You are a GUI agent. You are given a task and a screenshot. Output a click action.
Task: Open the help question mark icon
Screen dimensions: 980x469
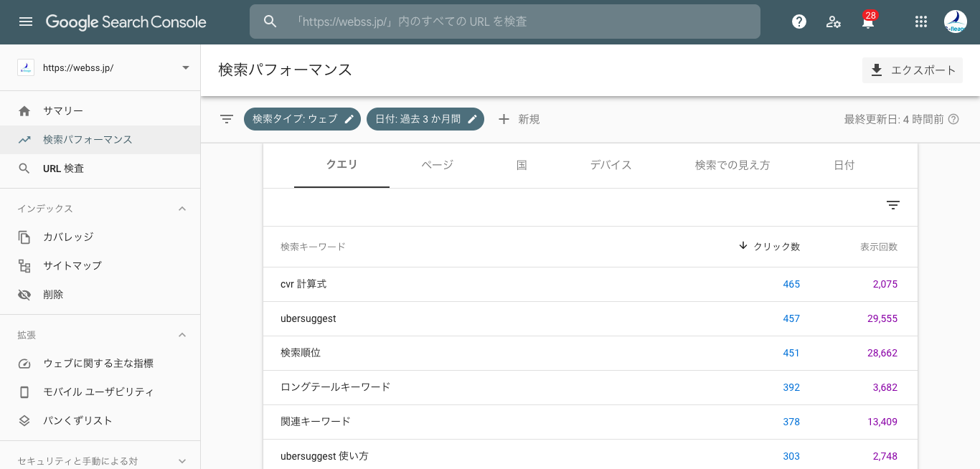click(799, 22)
